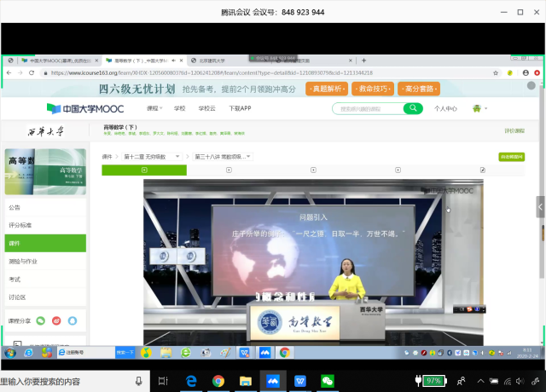Select 测验与作业 in the left sidebar
Screen dimensions: 546x392
pyautogui.click(x=26, y=261)
